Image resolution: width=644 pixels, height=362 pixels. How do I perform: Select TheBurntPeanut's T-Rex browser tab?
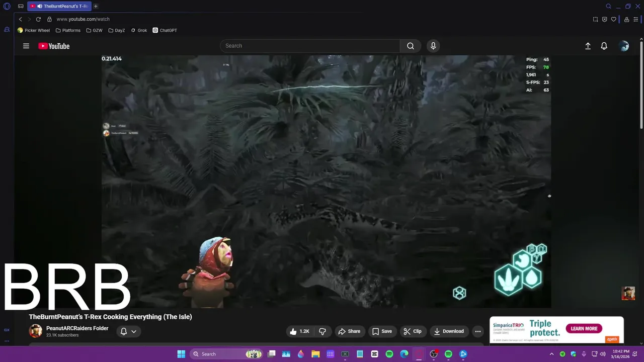coord(59,6)
